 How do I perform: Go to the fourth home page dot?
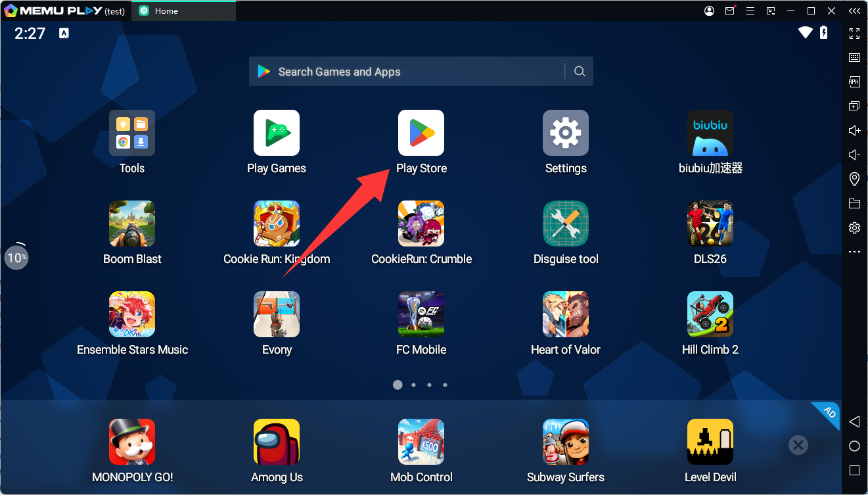tap(445, 385)
